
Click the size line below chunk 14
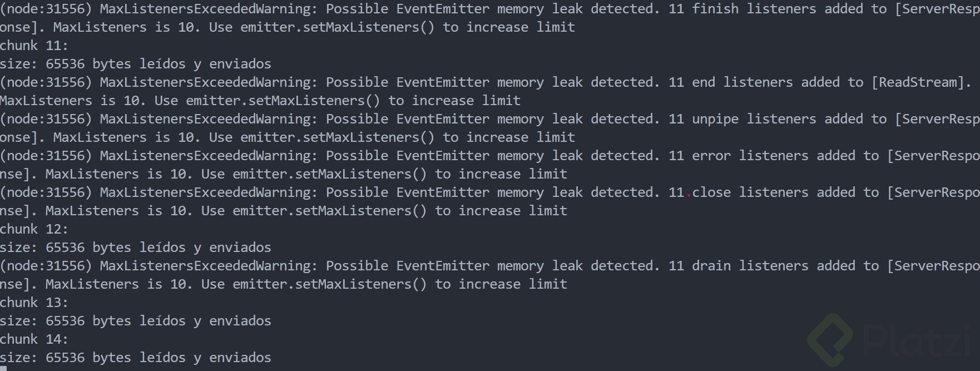136,358
